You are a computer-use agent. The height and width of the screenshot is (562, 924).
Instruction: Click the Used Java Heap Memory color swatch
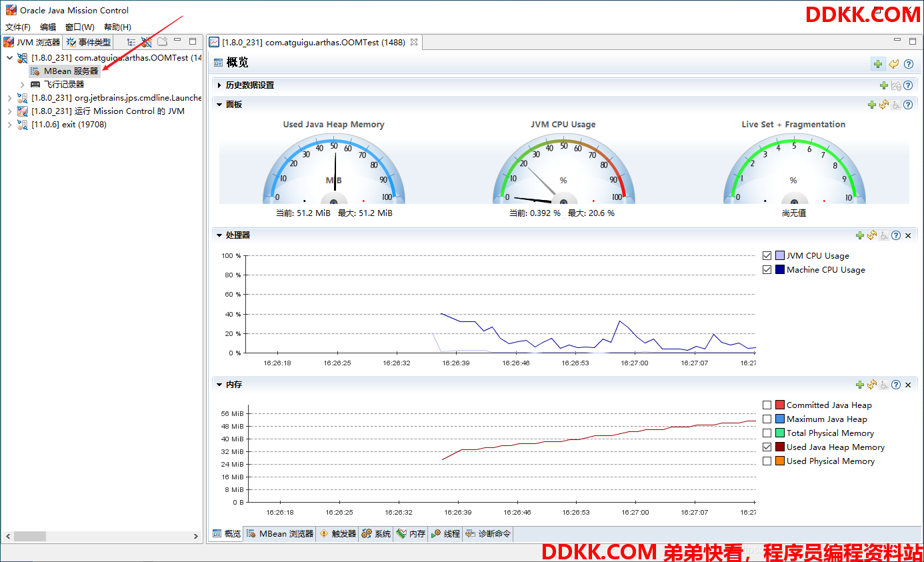[x=780, y=447]
